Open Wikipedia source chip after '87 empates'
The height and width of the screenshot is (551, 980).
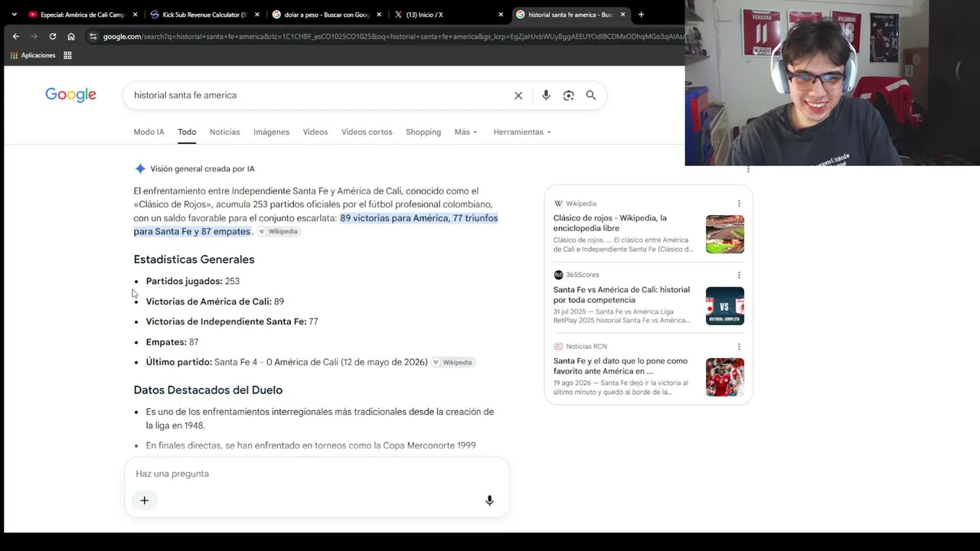click(x=278, y=231)
